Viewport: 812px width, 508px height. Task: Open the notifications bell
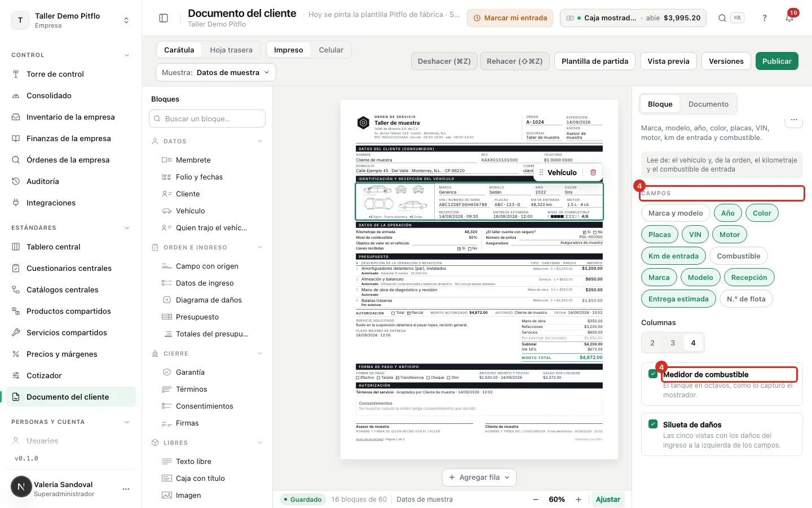[x=789, y=18]
